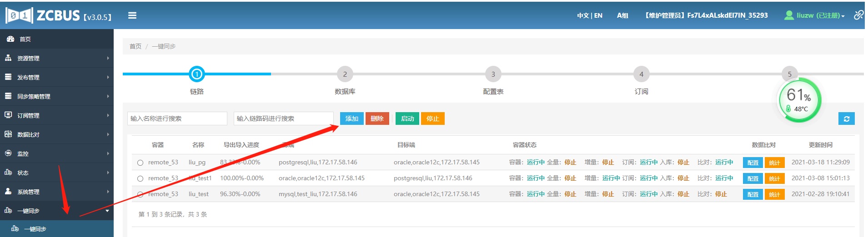This screenshot has width=868, height=237.
Task: Click the green user avatar icon
Action: [789, 15]
